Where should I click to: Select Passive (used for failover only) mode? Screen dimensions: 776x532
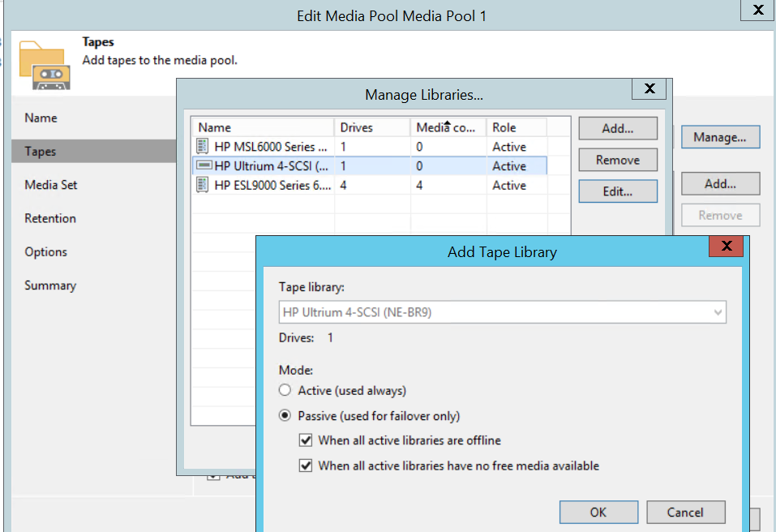285,416
